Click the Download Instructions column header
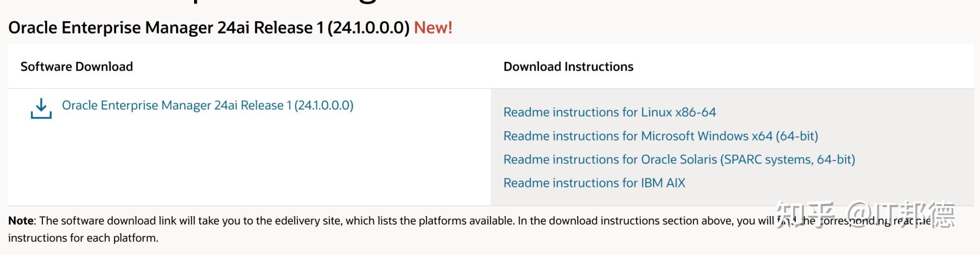The height and width of the screenshot is (255, 980). pyautogui.click(x=568, y=67)
